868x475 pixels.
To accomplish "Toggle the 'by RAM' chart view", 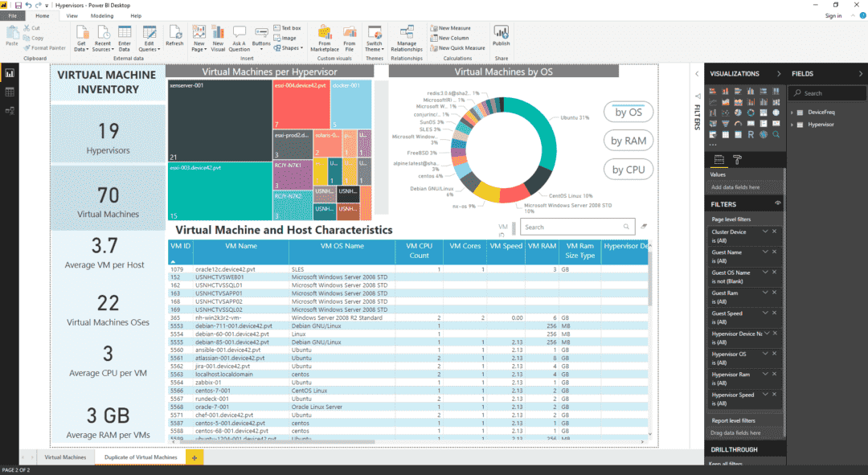I will 630,140.
